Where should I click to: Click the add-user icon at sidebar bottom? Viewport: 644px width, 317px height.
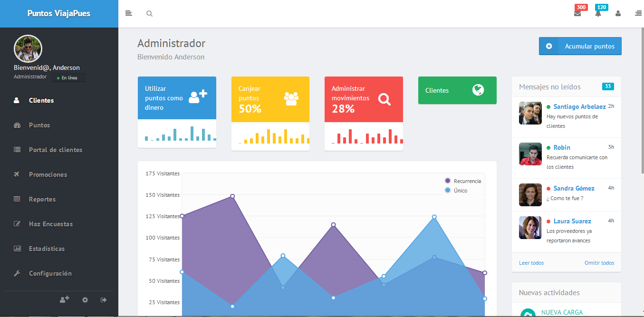coord(65,299)
